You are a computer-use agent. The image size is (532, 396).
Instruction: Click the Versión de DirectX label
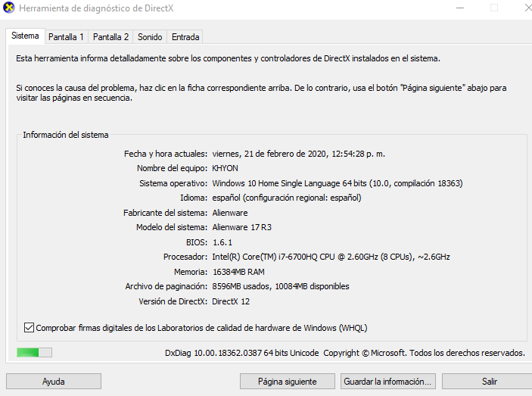[x=173, y=301]
